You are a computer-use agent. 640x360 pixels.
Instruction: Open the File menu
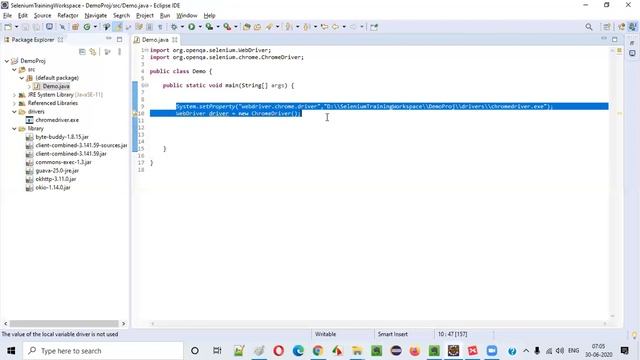(7, 16)
